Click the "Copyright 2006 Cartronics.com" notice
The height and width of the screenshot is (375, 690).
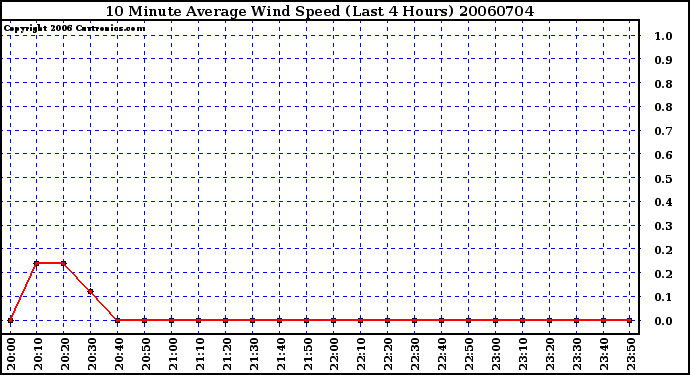(x=74, y=28)
